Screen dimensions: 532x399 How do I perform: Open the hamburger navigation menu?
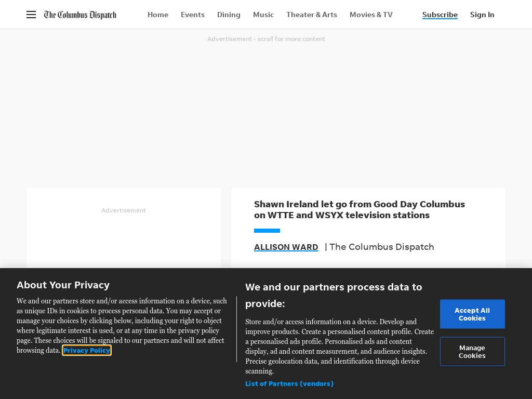(x=31, y=15)
